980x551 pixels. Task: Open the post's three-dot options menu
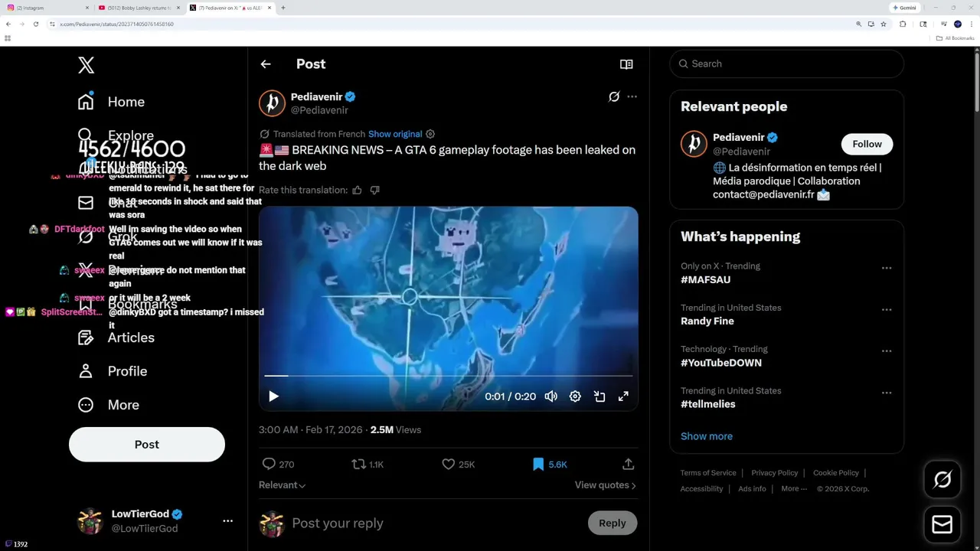point(632,96)
